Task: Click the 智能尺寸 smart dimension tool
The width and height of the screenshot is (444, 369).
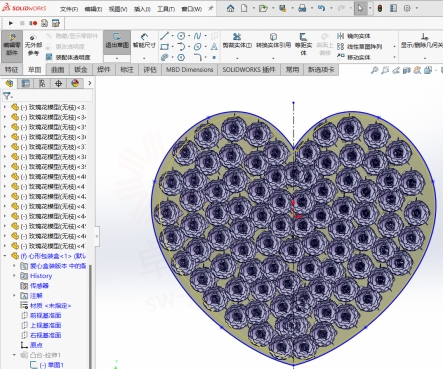Action: 144,41
